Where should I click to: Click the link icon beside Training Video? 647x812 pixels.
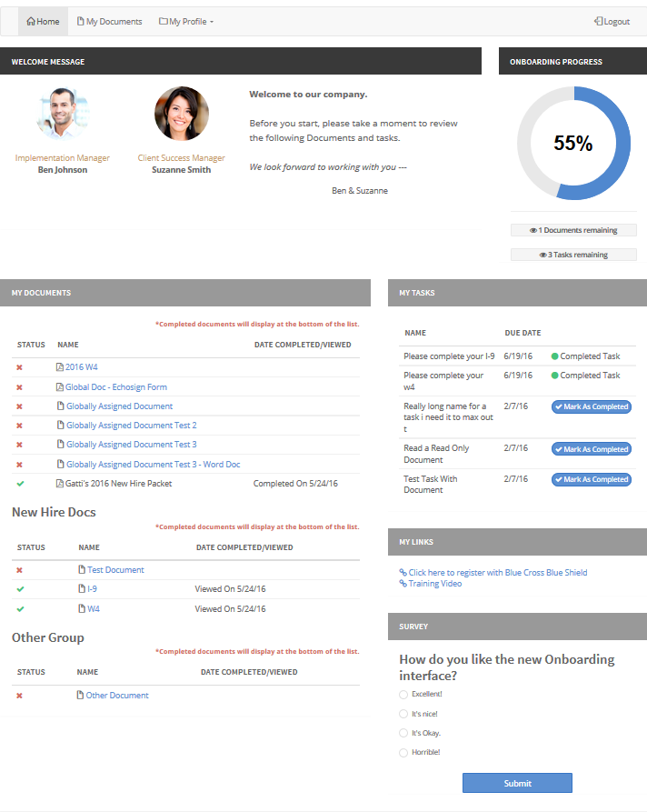click(x=403, y=584)
